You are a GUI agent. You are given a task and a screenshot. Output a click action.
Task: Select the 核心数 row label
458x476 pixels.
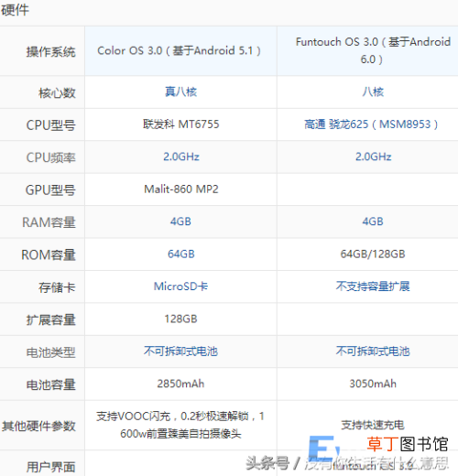(57, 92)
